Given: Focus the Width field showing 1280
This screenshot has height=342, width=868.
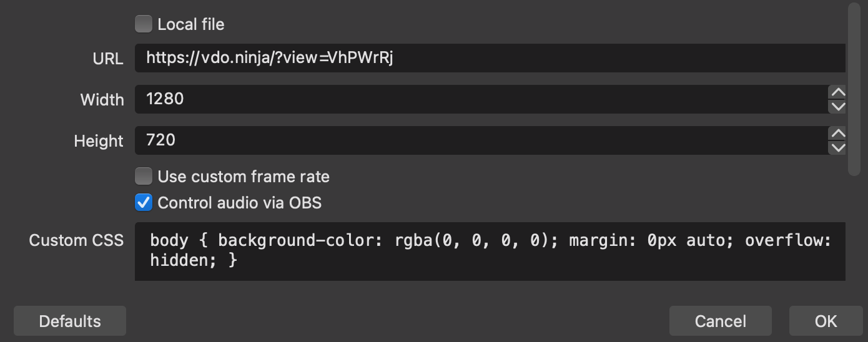Looking at the screenshot, I should click(x=481, y=99).
